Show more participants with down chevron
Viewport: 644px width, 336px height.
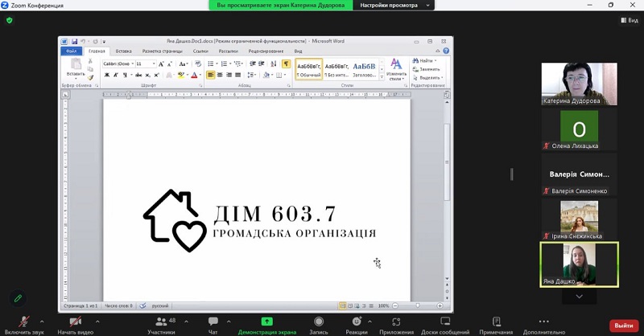click(x=579, y=297)
